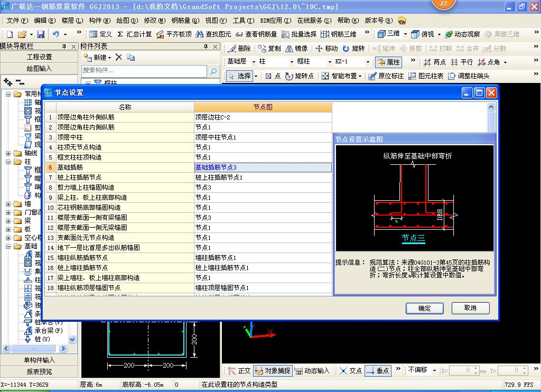Expand the 墙 tree node
The height and width of the screenshot is (392, 541).
click(8, 204)
